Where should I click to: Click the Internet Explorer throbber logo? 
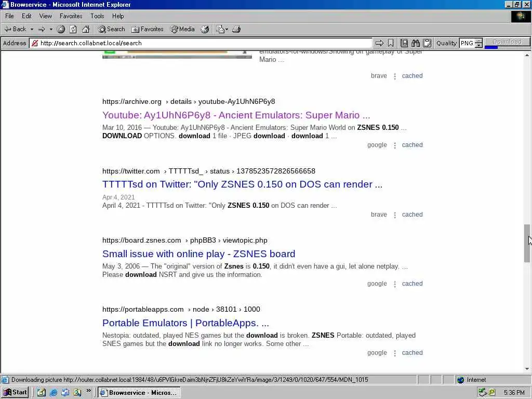coord(521,17)
